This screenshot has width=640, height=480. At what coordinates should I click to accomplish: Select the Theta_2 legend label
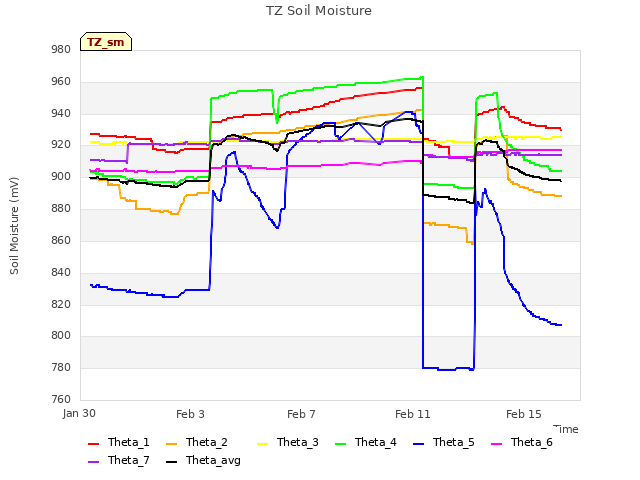207,442
